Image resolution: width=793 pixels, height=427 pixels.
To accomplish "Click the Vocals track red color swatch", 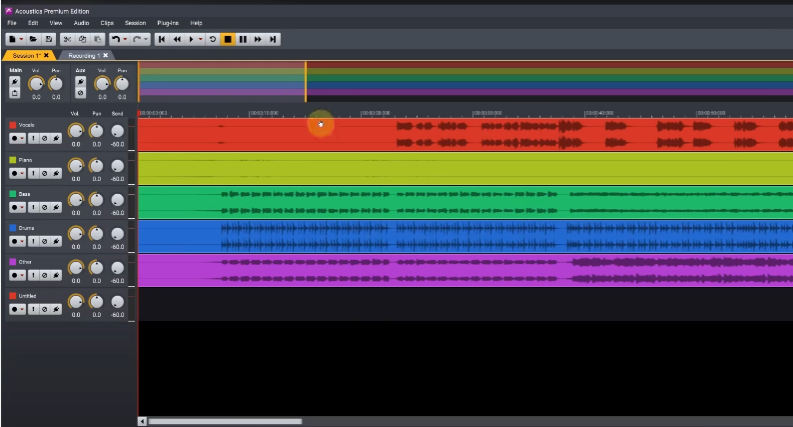I will 13,125.
